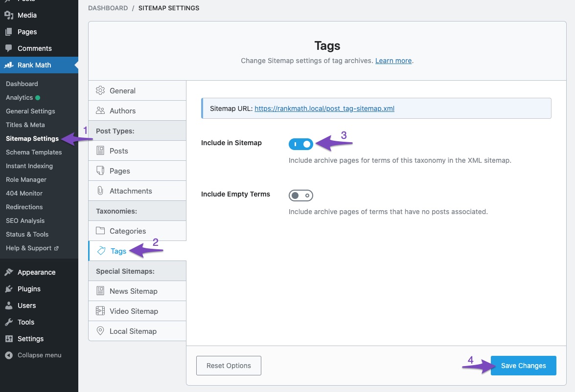This screenshot has width=575, height=392.
Task: Open Schema Templates in Rank Math menu
Action: click(34, 152)
